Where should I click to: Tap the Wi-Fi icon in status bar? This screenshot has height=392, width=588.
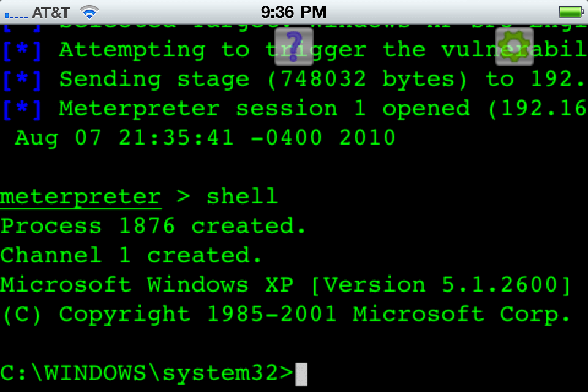pyautogui.click(x=89, y=12)
